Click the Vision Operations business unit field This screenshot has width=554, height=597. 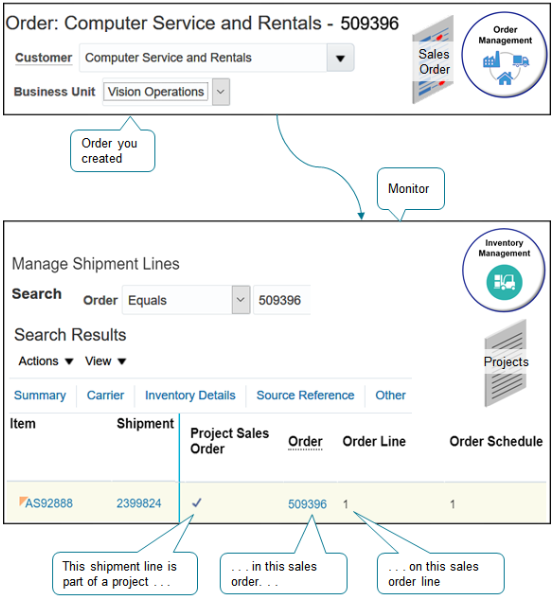point(156,92)
